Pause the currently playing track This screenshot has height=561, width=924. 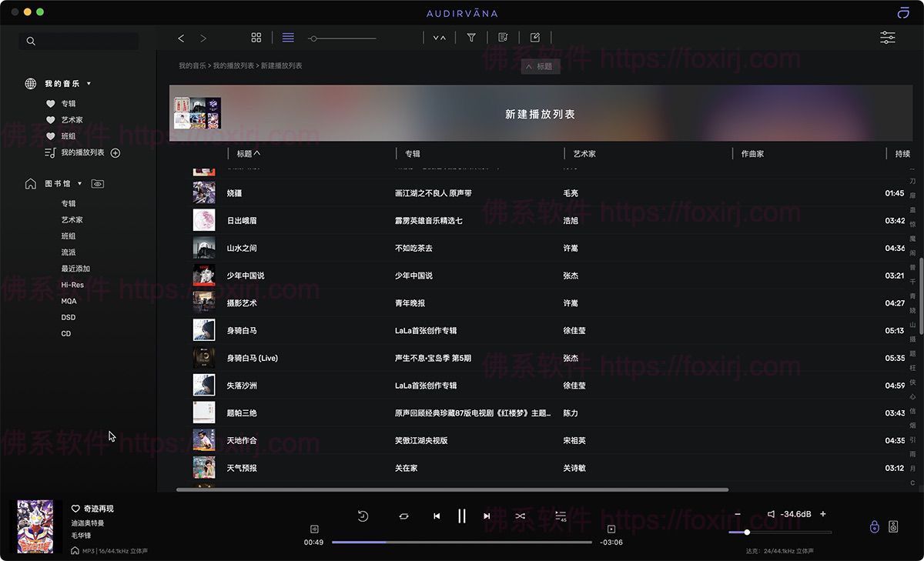point(461,516)
